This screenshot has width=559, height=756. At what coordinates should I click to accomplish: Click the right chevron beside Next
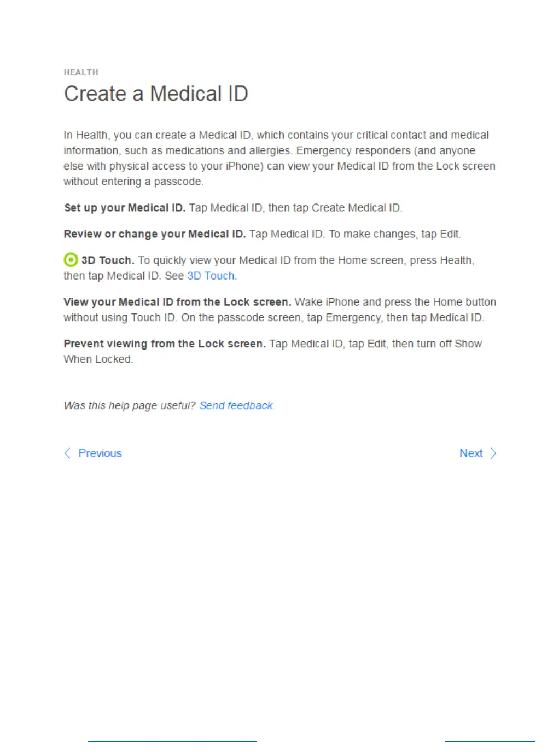click(x=493, y=453)
